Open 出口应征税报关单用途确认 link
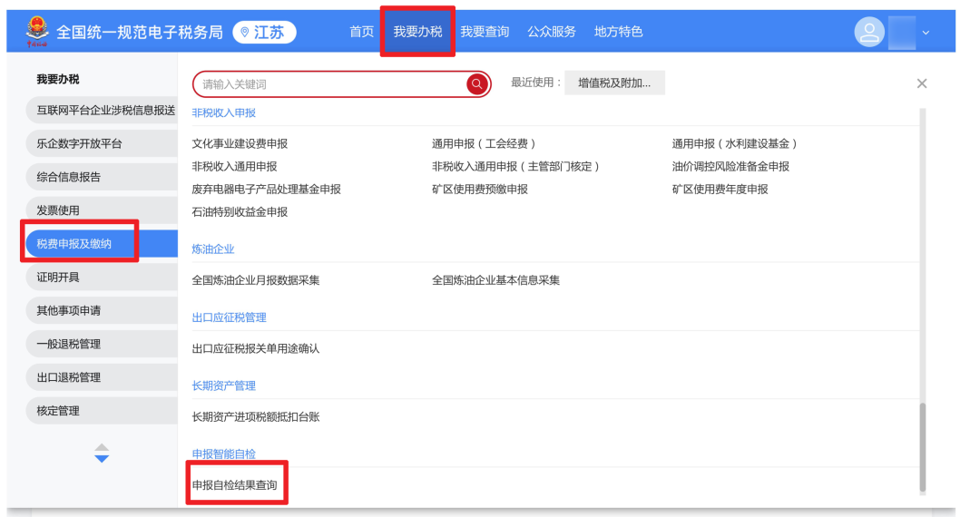Viewport: 980px width, 517px height. [256, 348]
